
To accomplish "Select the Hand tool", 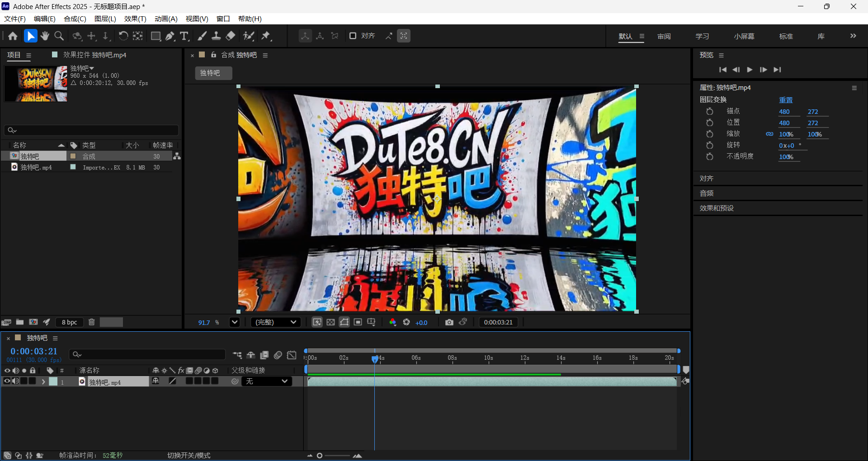I will coord(44,36).
